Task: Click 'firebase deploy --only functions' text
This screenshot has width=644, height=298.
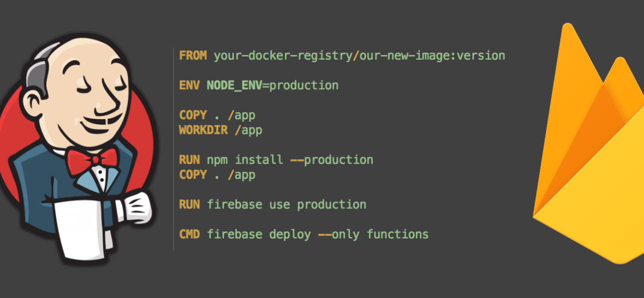Action: click(317, 234)
